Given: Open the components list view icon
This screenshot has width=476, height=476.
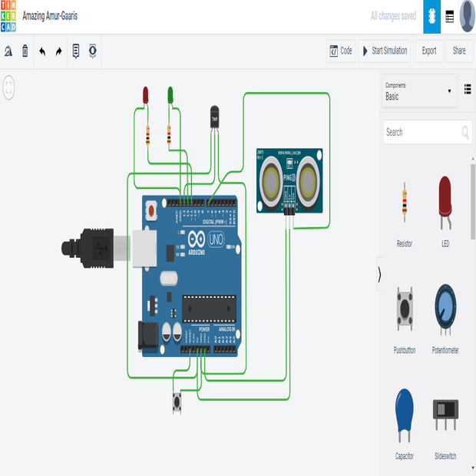Looking at the screenshot, I should (x=467, y=91).
